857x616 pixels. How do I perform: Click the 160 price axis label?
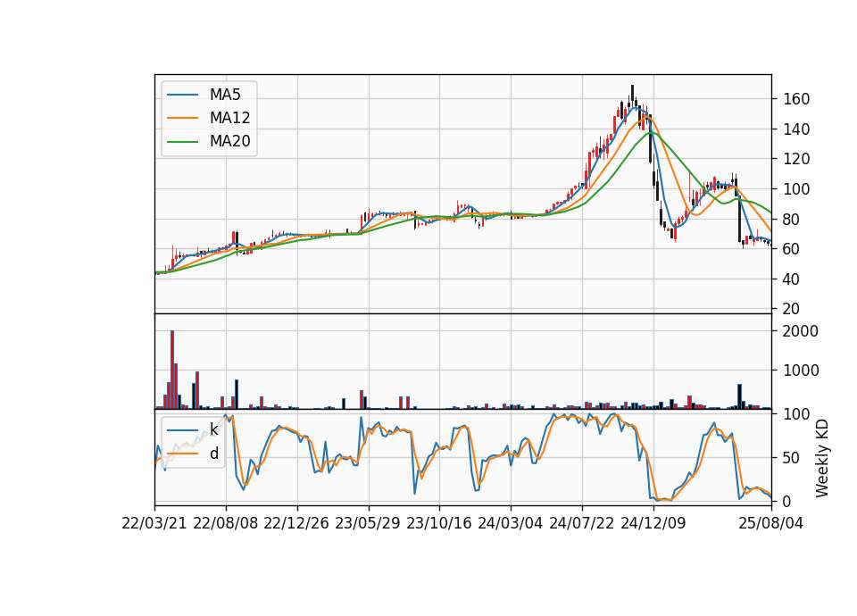[796, 99]
